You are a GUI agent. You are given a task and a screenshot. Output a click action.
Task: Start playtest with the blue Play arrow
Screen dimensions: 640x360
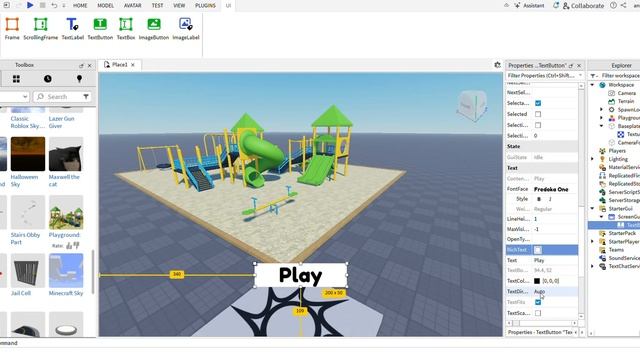[30, 5]
